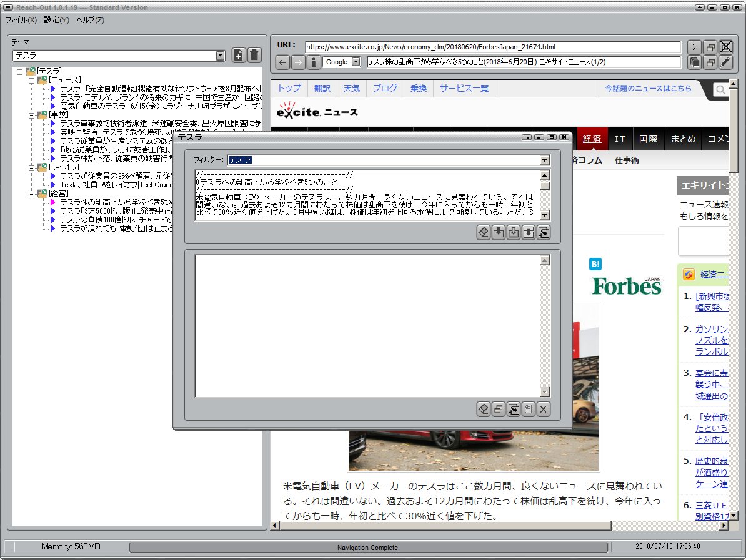Collapse the [ニュース] tree folder
The image size is (746, 560).
click(x=31, y=81)
